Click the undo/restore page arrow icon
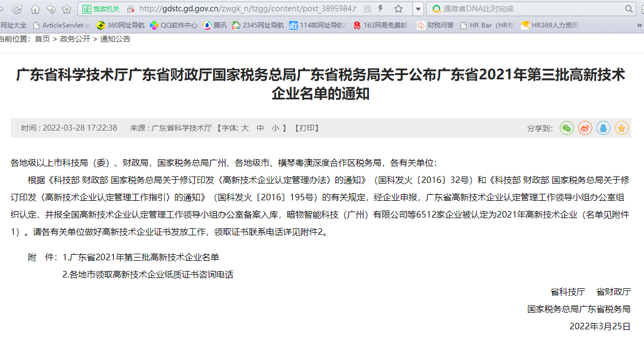This screenshot has height=339, width=644. pos(51,9)
